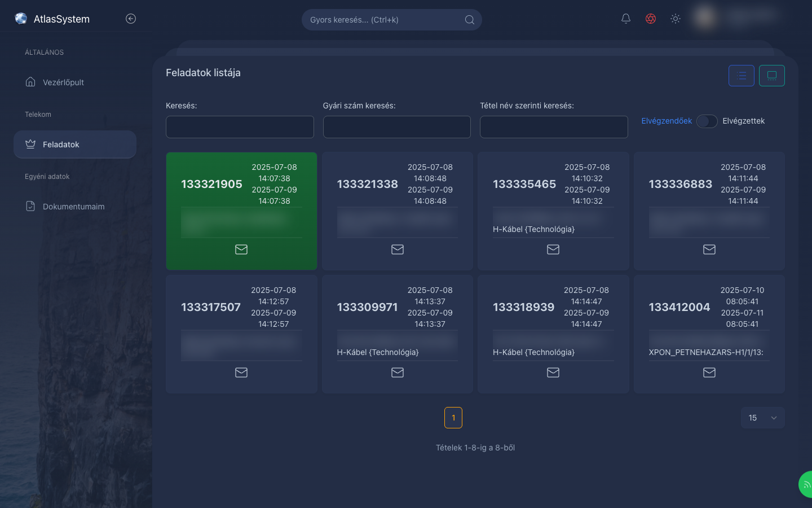Open task card 133335465

click(x=553, y=211)
